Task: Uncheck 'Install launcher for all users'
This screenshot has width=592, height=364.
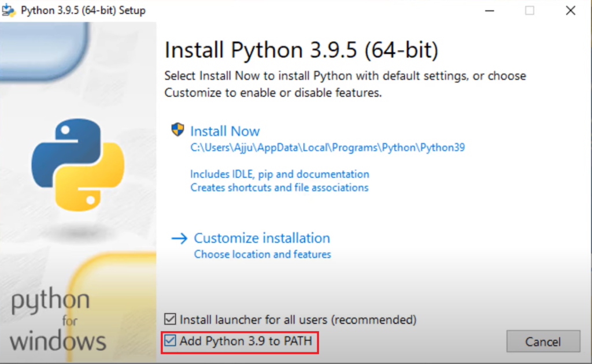Action: (169, 320)
